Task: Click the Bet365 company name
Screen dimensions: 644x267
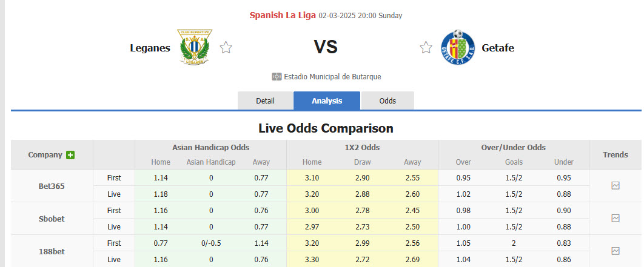Action: click(x=52, y=186)
